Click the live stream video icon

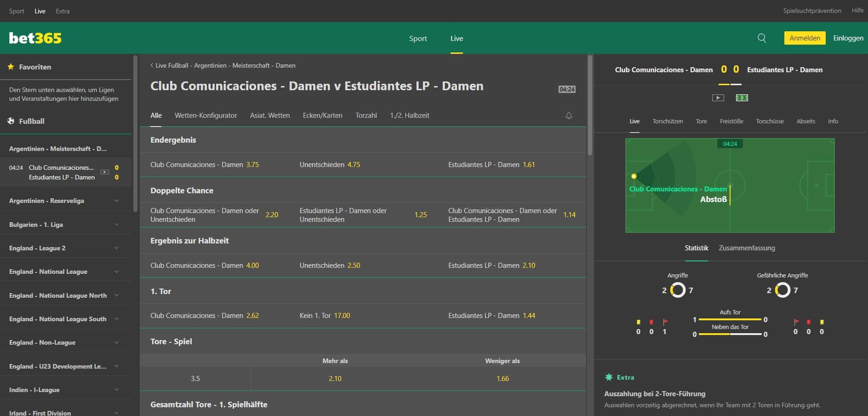(x=718, y=98)
